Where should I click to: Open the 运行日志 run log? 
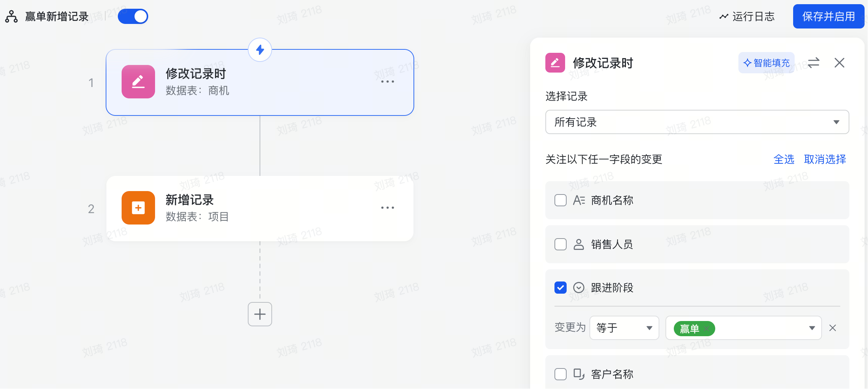click(747, 17)
